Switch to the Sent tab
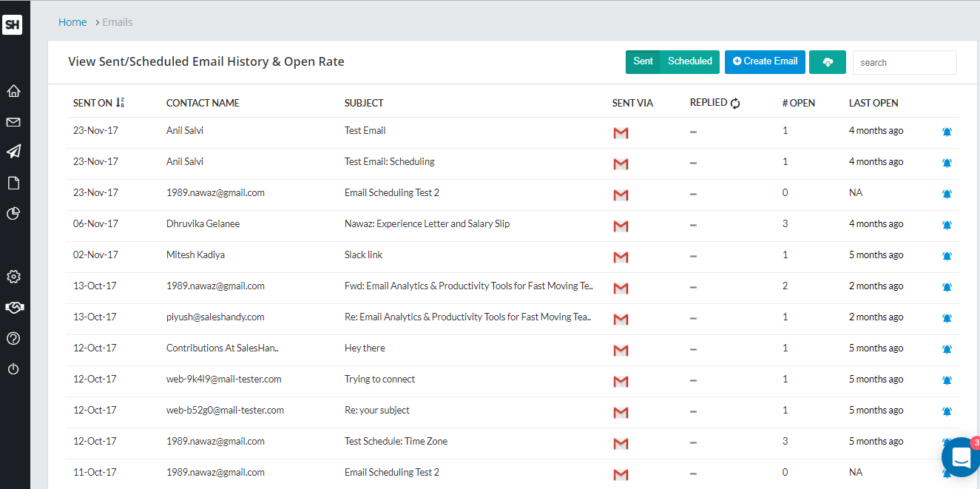The height and width of the screenshot is (489, 980). pos(643,61)
